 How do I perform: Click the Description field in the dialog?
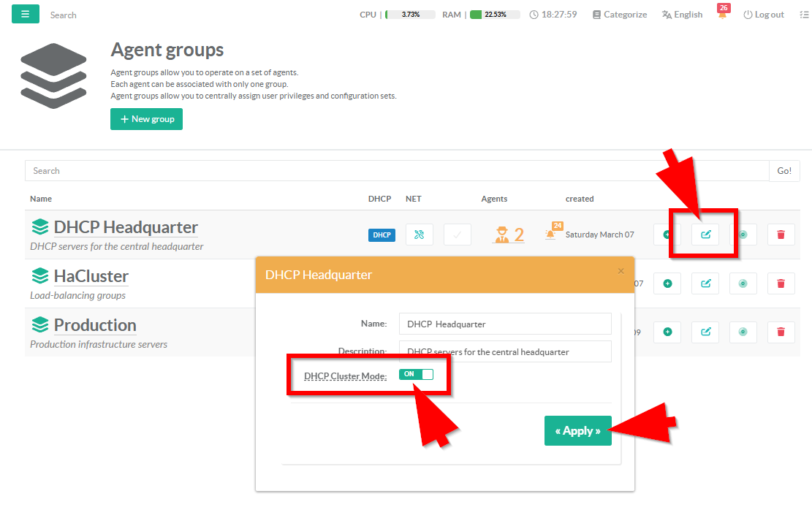click(x=504, y=351)
